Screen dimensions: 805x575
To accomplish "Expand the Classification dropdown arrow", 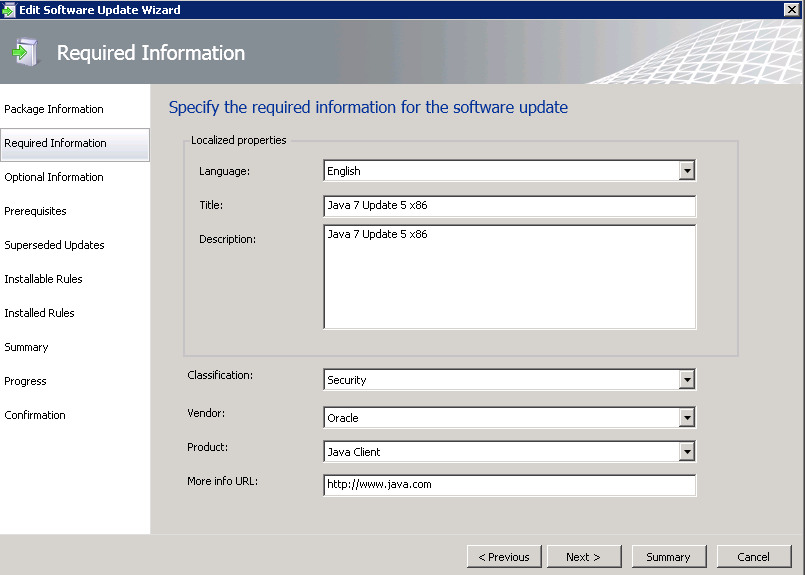I will (686, 380).
